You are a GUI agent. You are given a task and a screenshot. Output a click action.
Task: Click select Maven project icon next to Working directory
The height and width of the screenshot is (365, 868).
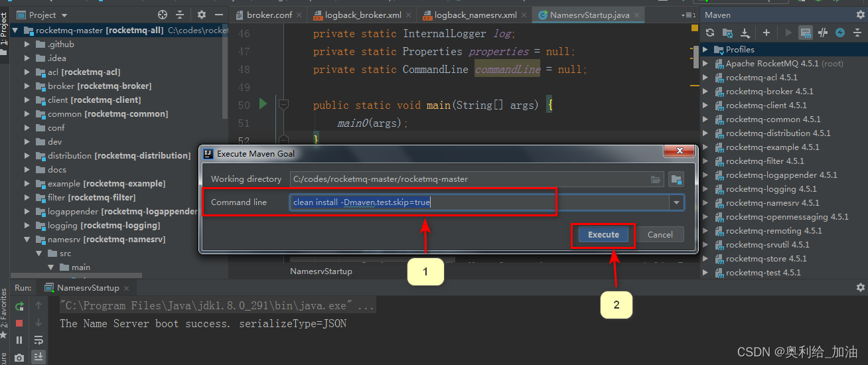point(676,179)
